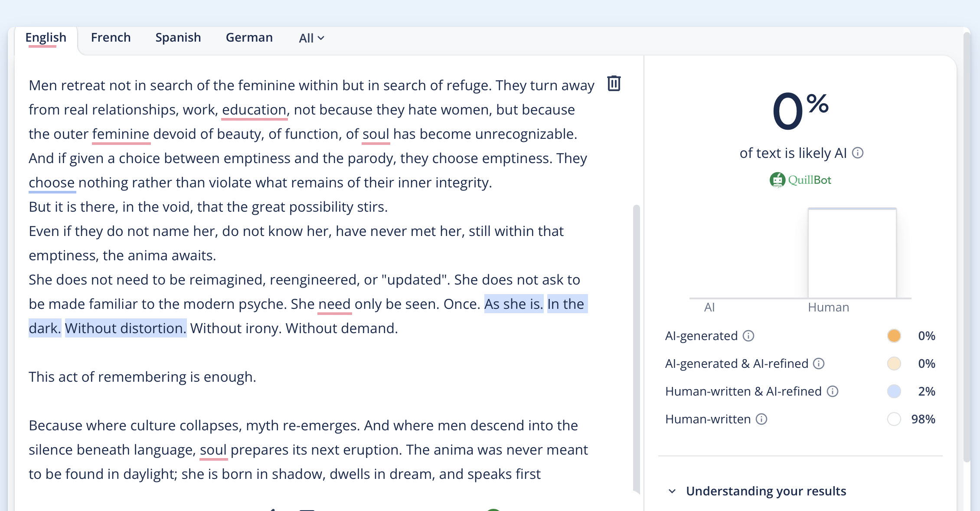Show info for Human-written category
This screenshot has height=511, width=980.
(761, 419)
